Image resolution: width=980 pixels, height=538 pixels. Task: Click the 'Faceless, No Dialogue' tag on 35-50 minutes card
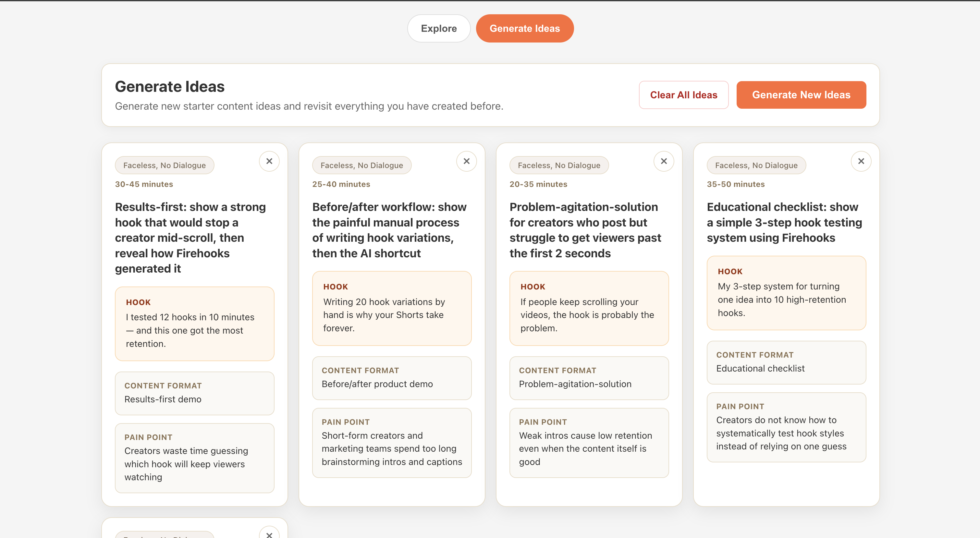pyautogui.click(x=756, y=165)
